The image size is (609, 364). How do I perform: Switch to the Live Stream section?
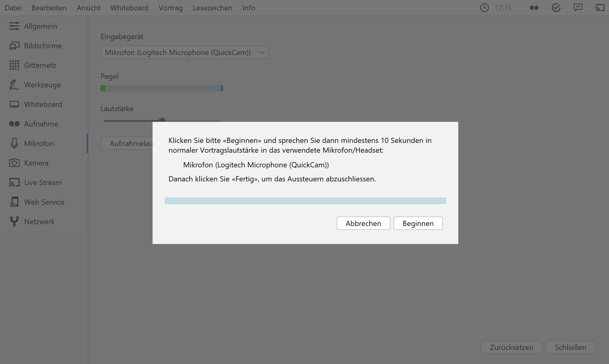[43, 182]
